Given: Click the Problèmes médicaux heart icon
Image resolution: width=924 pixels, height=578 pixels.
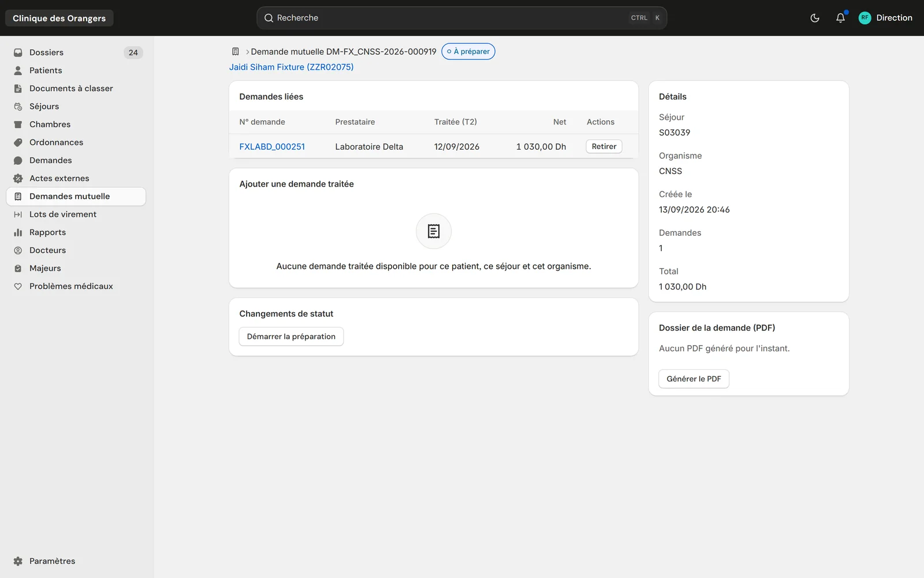Looking at the screenshot, I should click(18, 286).
